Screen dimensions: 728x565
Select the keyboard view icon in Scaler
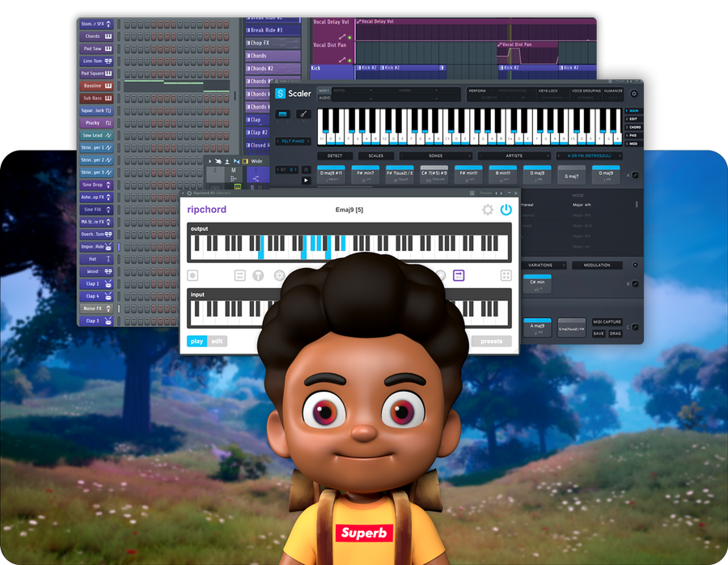pyautogui.click(x=284, y=114)
